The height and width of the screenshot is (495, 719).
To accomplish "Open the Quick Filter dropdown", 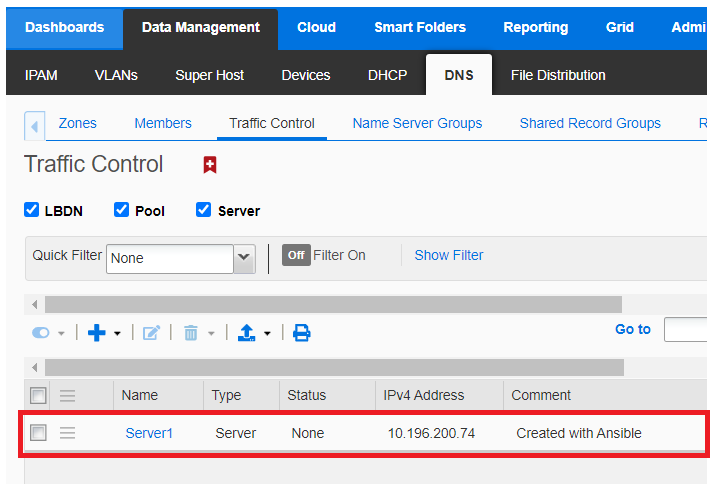I will coord(244,258).
